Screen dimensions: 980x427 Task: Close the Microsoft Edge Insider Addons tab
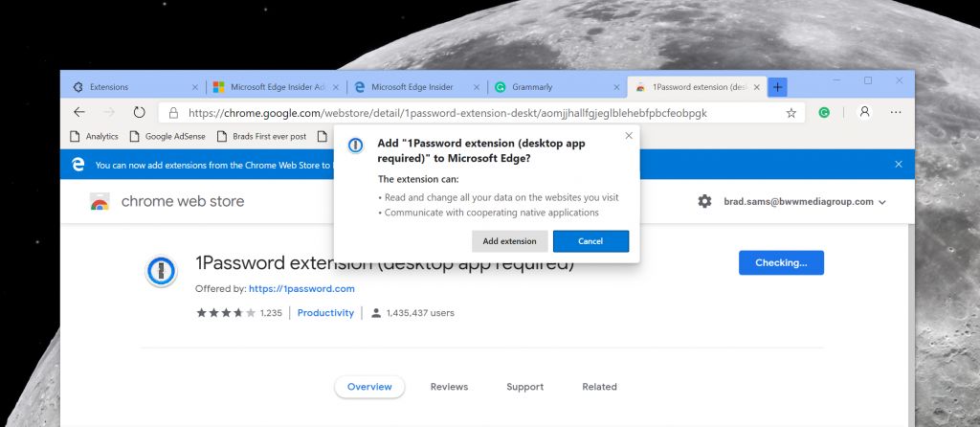click(x=336, y=87)
